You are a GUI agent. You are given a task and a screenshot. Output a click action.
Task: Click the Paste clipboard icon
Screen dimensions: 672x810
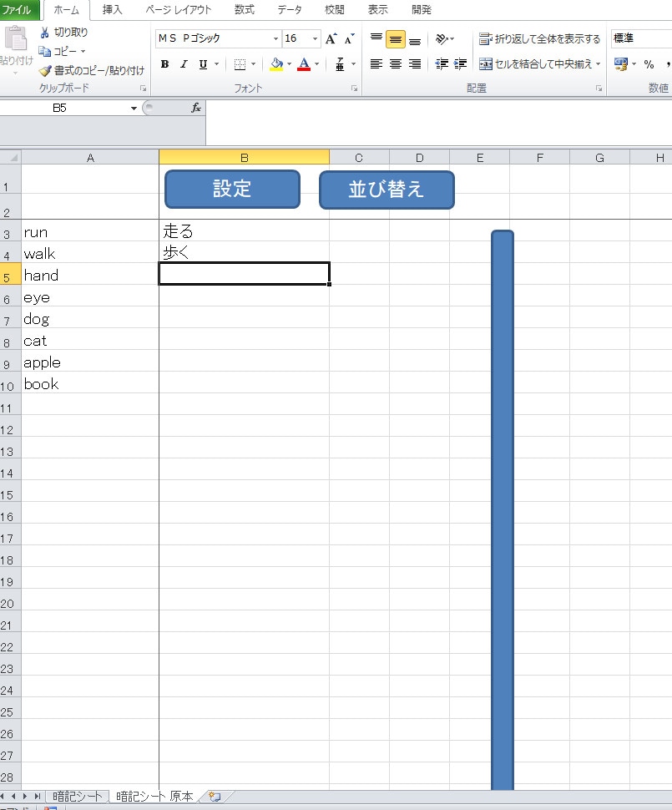tap(16, 38)
